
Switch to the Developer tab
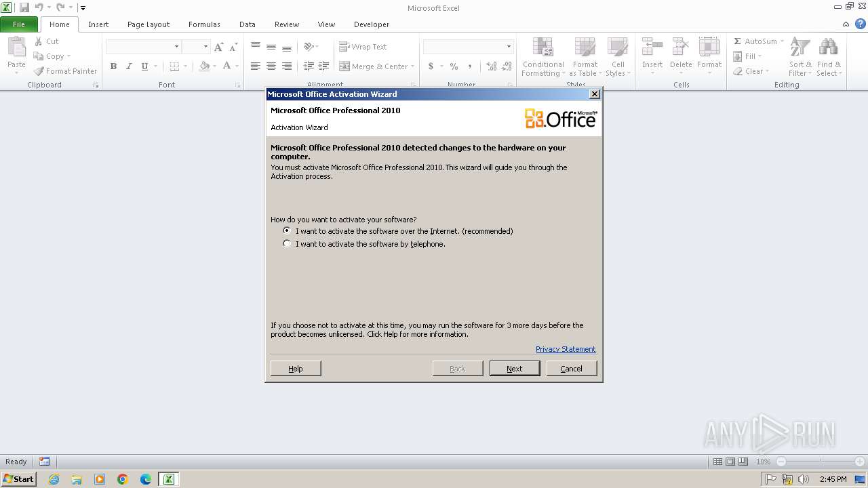372,24
